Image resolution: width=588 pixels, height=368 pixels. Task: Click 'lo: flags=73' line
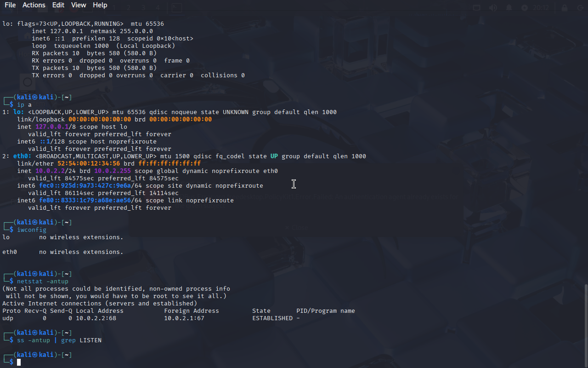(83, 24)
